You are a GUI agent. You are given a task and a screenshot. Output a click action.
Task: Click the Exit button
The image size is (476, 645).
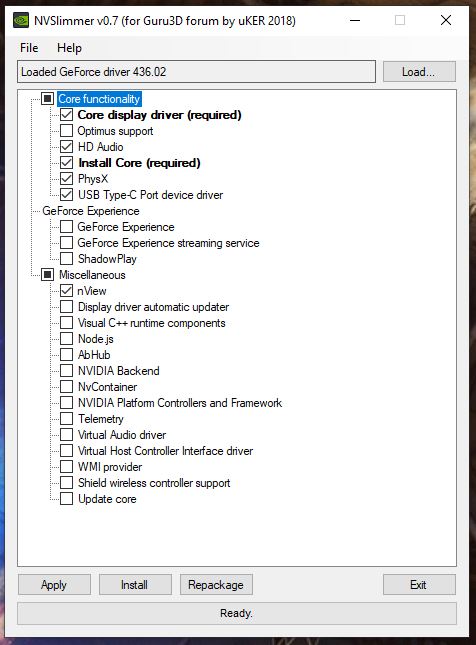(x=419, y=585)
